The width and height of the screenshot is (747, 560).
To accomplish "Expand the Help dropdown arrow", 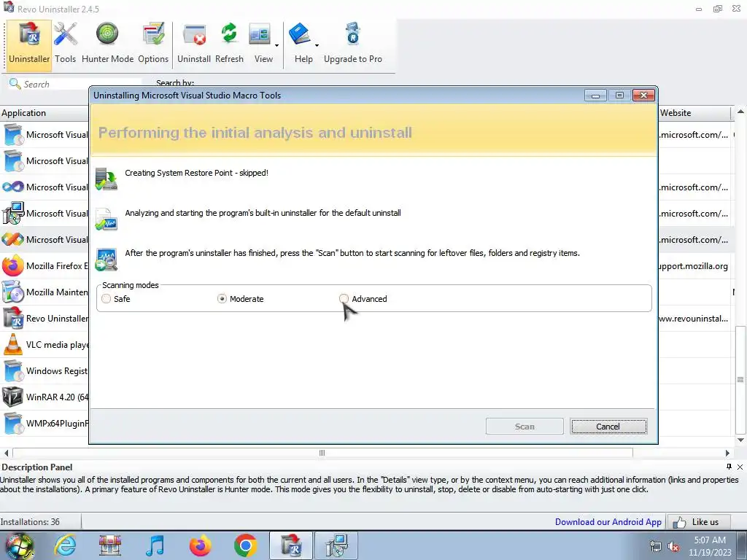I will [317, 46].
